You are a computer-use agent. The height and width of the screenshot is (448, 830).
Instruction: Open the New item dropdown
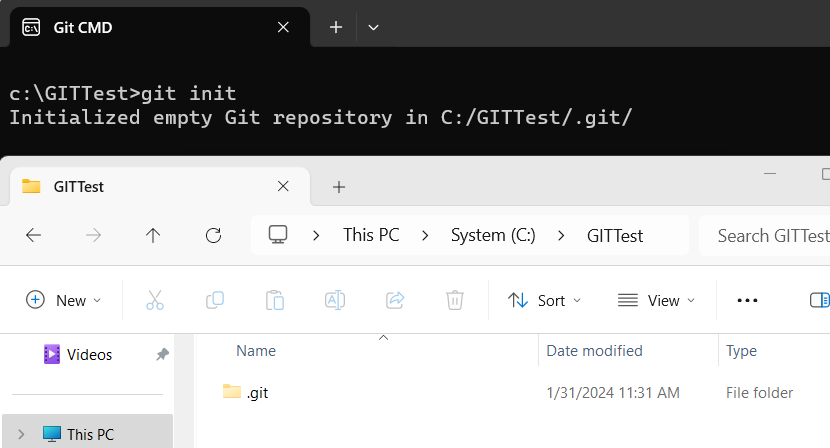click(64, 300)
